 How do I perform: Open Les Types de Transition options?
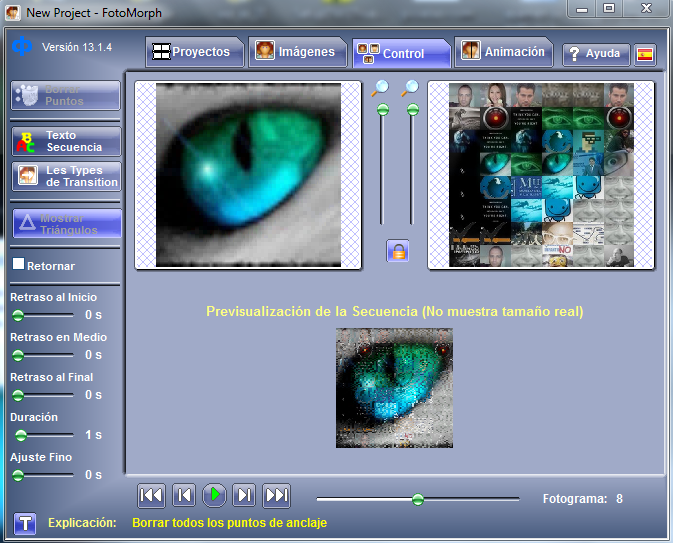(x=66, y=177)
